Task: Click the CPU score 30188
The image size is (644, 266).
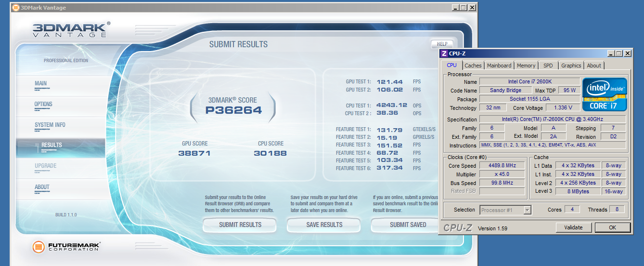Action: [x=270, y=153]
